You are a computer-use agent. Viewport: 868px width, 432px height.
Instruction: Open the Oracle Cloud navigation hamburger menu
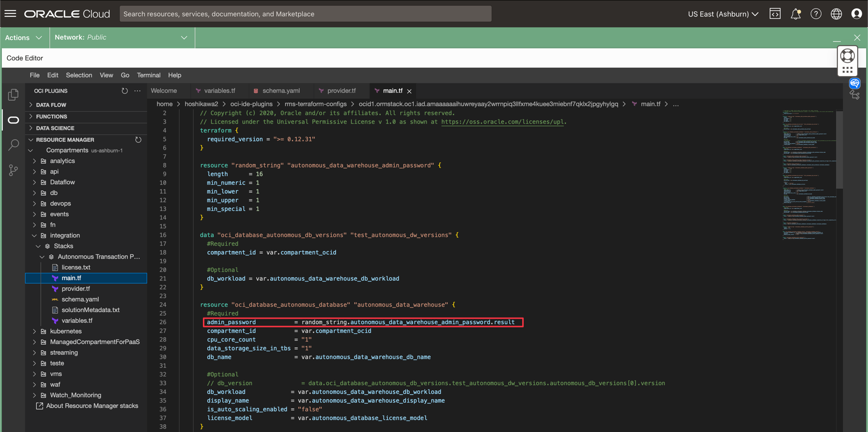[10, 14]
